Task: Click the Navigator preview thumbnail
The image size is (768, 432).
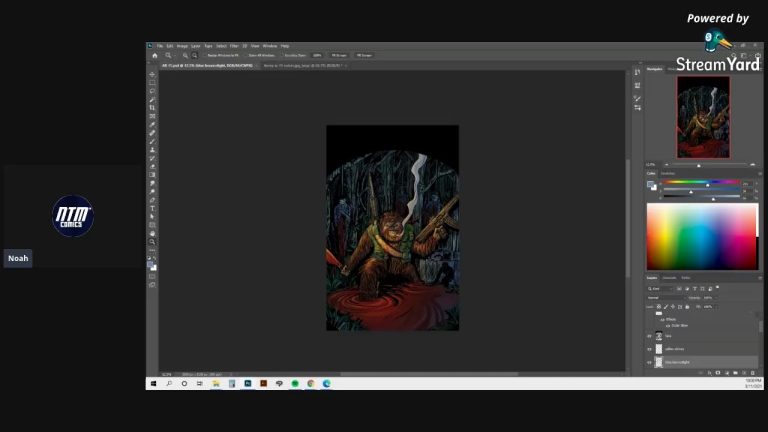Action: pos(703,117)
